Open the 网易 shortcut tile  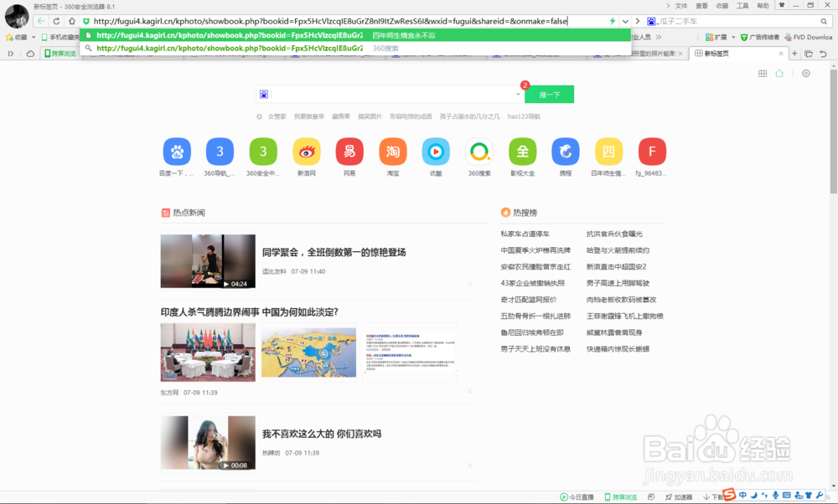tap(349, 157)
